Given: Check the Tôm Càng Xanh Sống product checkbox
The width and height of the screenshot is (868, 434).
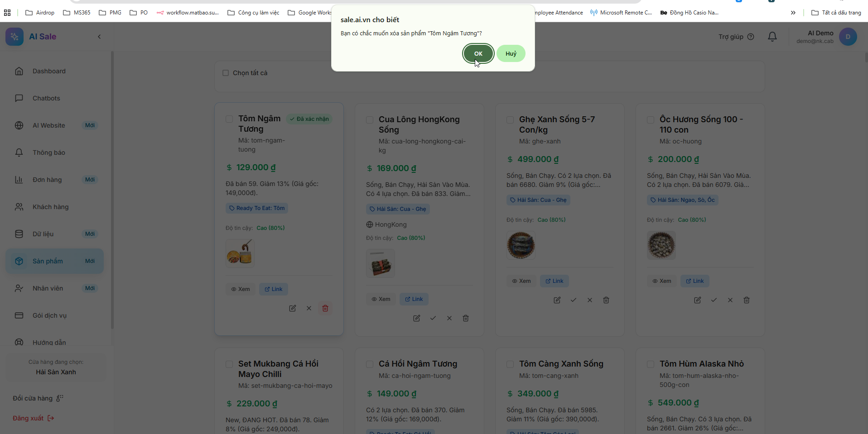Looking at the screenshot, I should 510,364.
